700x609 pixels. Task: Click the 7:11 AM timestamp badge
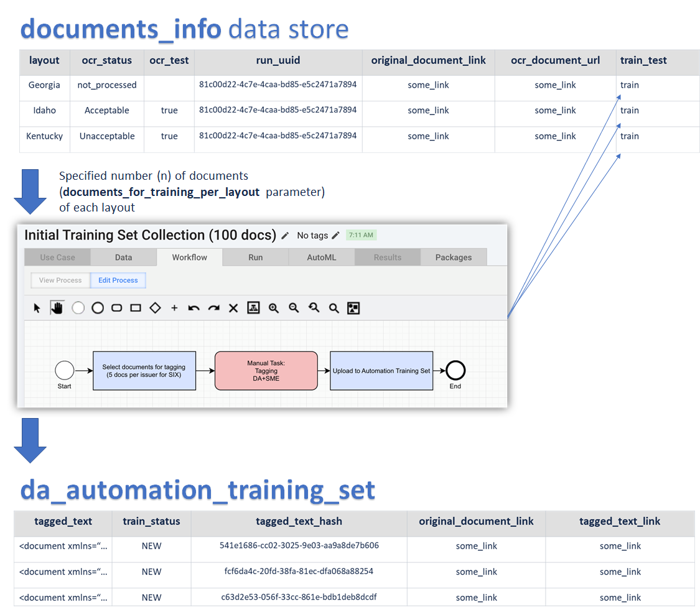[361, 235]
